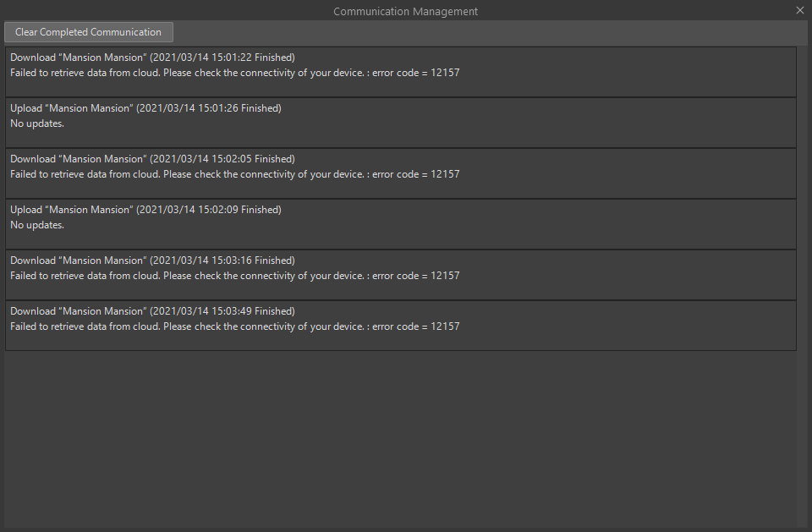Click the vertical scrollbar track on right

pyautogui.click(x=803, y=287)
